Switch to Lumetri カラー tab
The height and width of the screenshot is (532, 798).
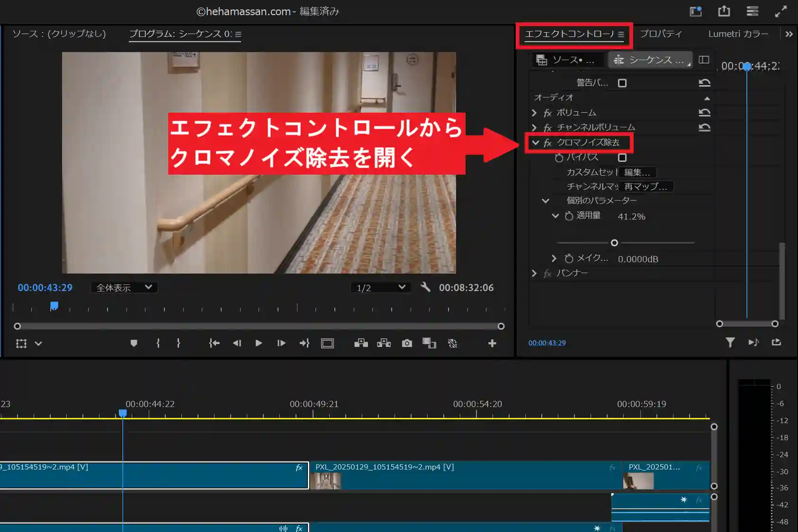(x=738, y=34)
